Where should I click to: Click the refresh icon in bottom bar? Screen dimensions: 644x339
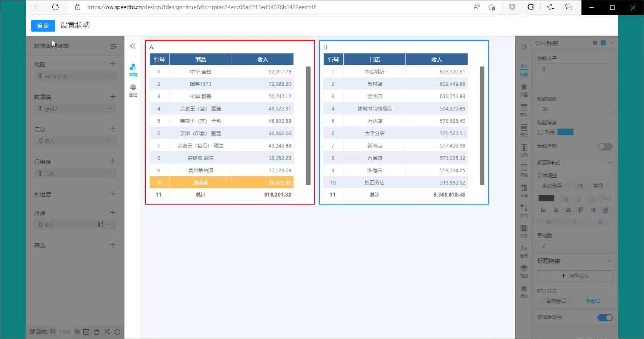(117, 331)
